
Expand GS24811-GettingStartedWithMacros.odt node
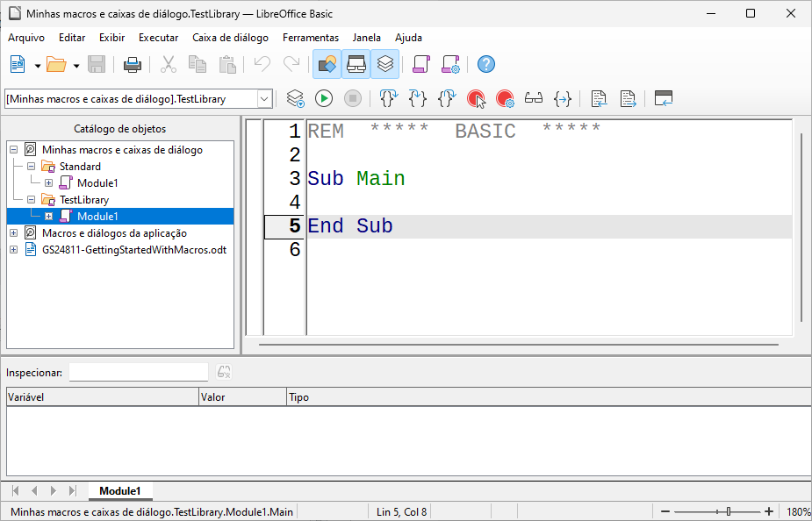pos(13,249)
